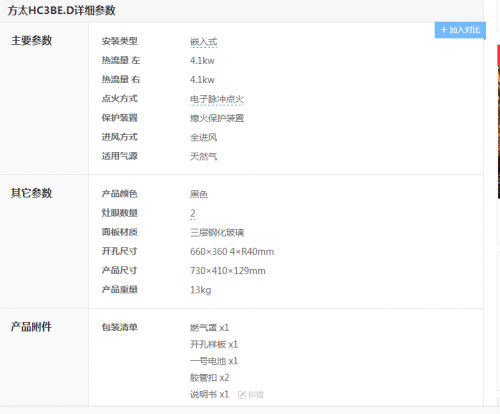Select the 保护装置 label
Viewport: 500px width, 414px height.
(x=120, y=118)
